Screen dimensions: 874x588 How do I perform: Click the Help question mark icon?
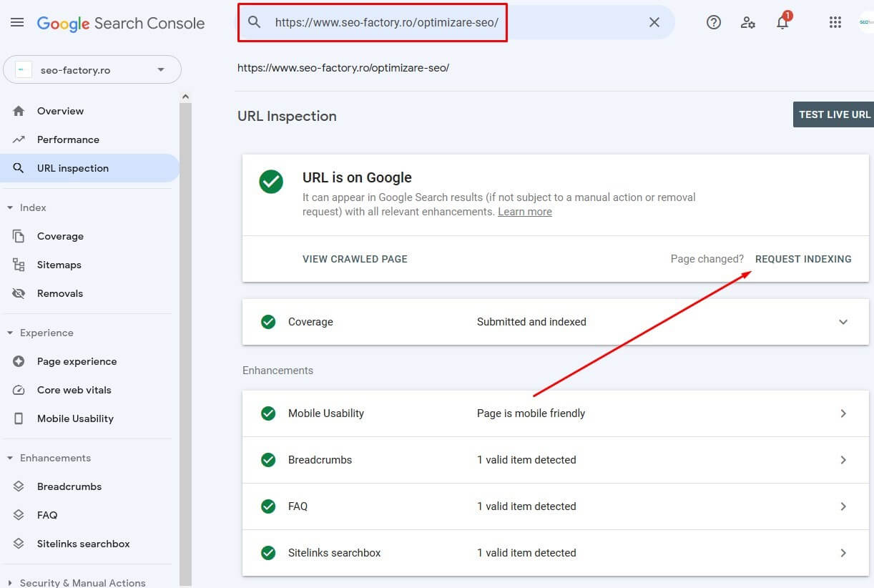(x=713, y=22)
